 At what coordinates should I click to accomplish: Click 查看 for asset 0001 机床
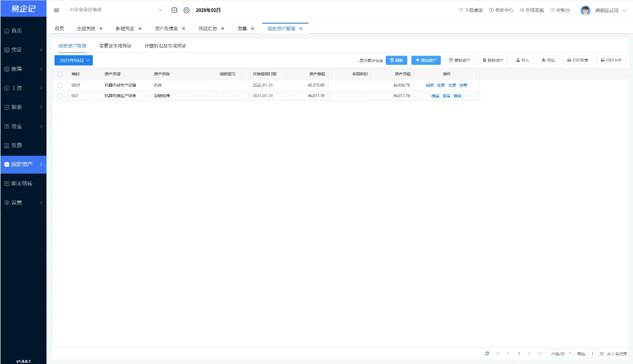[463, 86]
